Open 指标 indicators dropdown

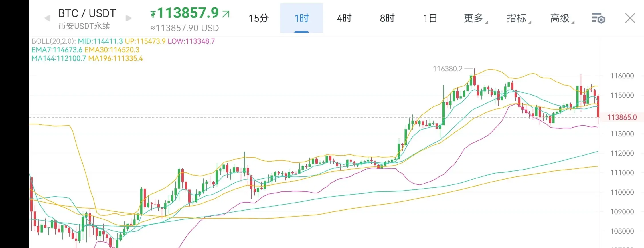(x=519, y=18)
